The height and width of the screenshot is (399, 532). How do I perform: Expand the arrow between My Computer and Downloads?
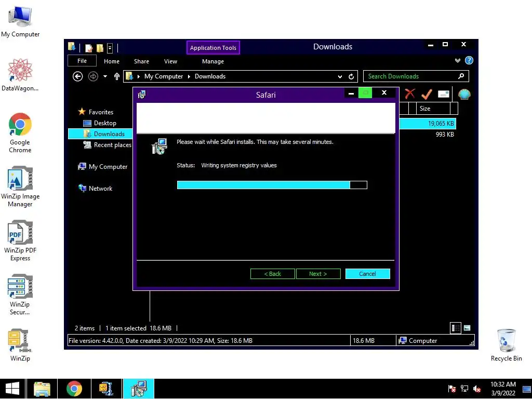point(189,76)
